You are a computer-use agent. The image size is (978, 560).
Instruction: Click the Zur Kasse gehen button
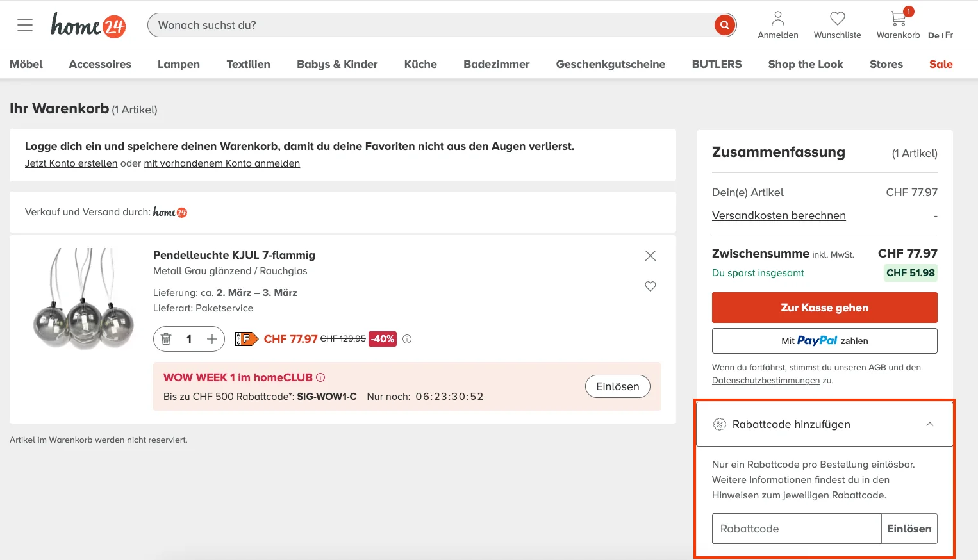click(824, 308)
